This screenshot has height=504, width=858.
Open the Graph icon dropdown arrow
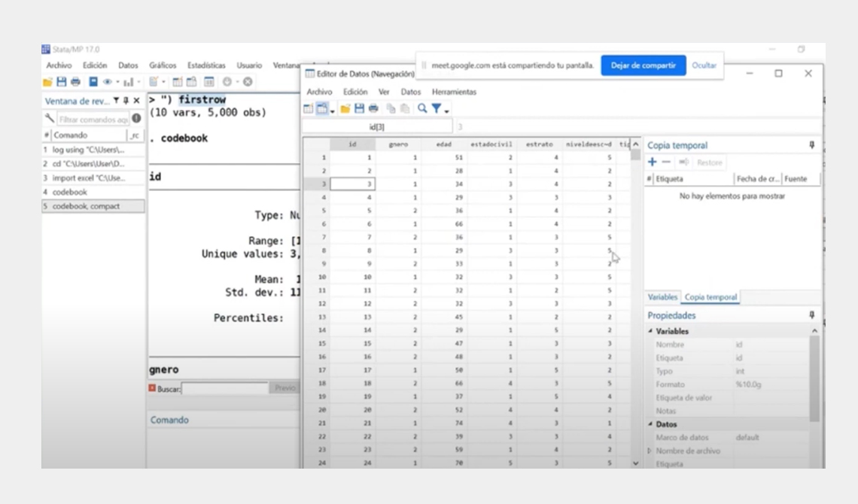click(x=138, y=83)
